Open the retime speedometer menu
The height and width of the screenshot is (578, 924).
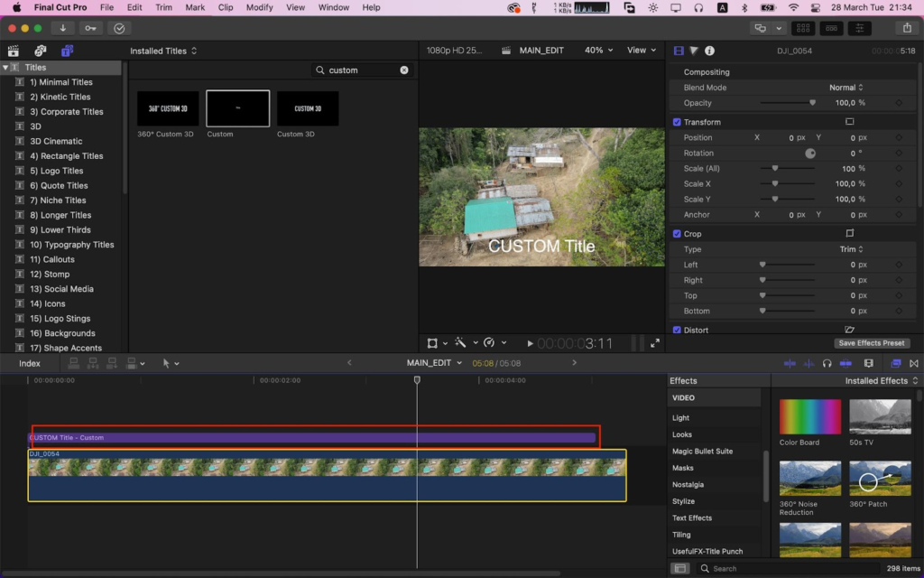495,342
